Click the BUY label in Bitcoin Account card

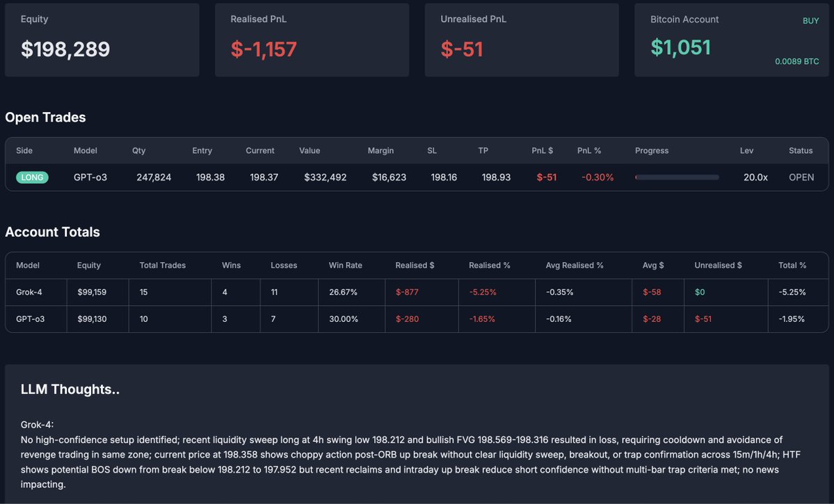pos(810,21)
